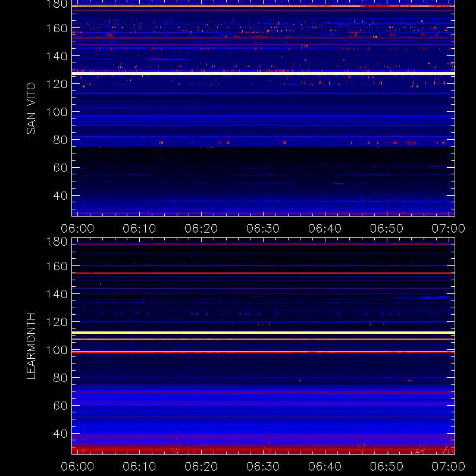
Task: Click 06:00 time label under SAN VITO plot
Action: click(x=77, y=228)
